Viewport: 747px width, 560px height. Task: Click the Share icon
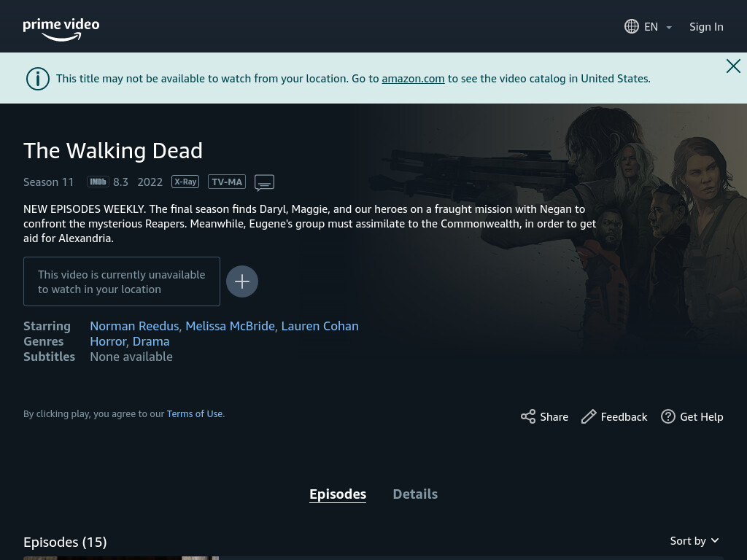(528, 416)
